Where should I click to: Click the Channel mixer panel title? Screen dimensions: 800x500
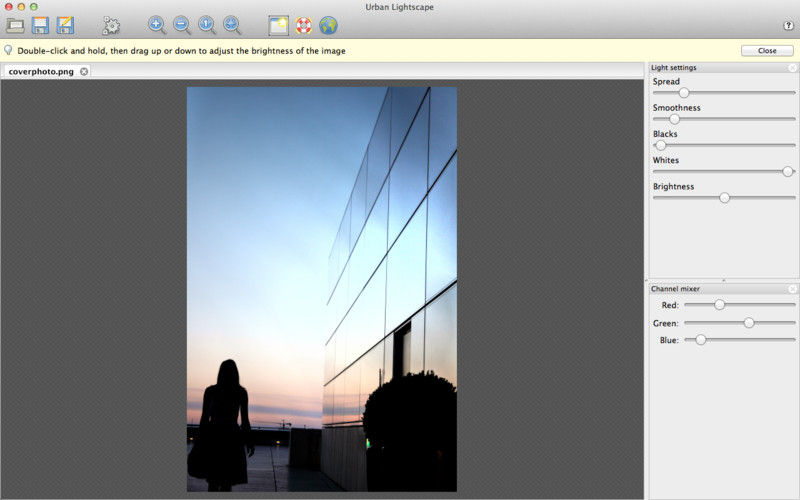coord(675,289)
